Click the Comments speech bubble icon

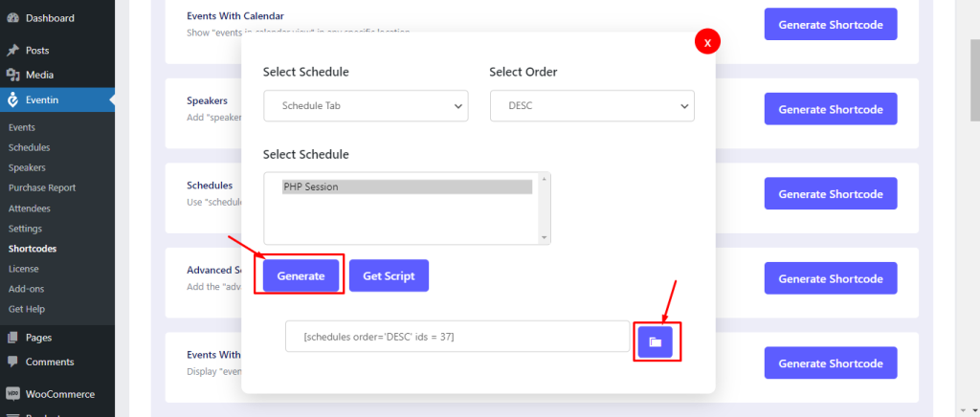click(x=12, y=362)
